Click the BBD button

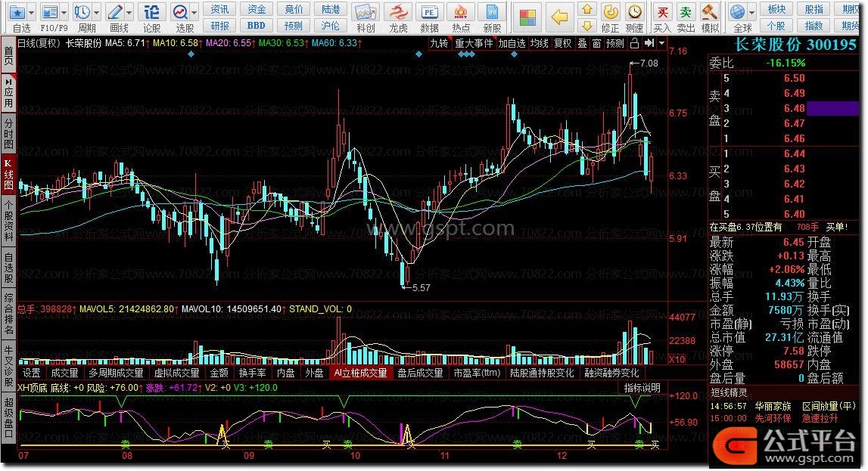257,26
